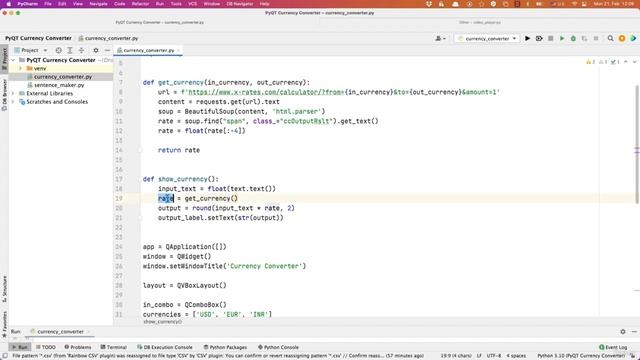Click expand all icon in Project panel

pos(70,50)
